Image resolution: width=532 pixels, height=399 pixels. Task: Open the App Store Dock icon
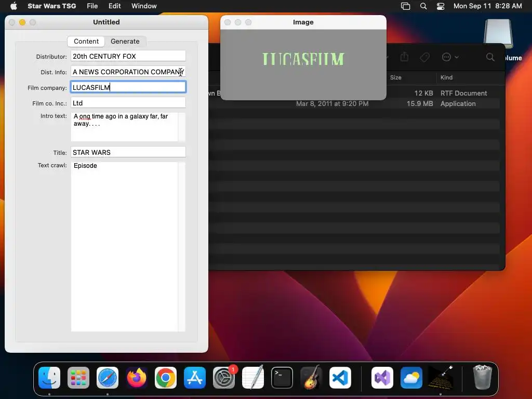[195, 378]
